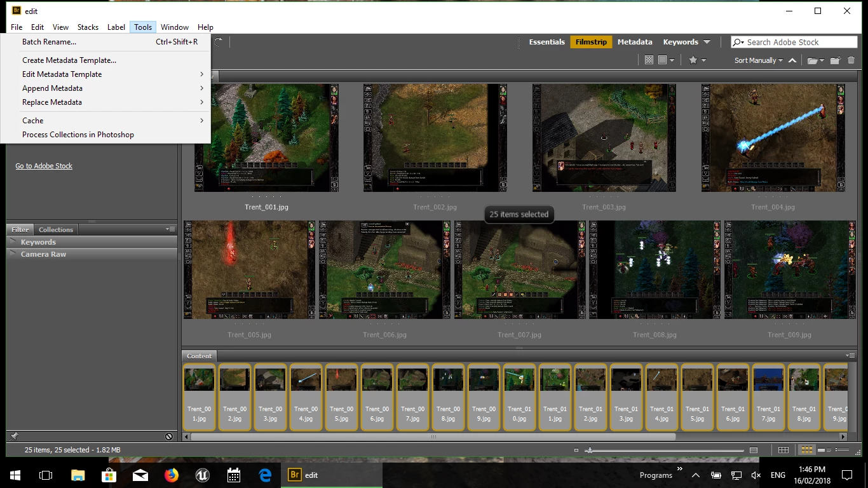Select the Collections panel tab
Screen dimensions: 868x488
tap(56, 229)
